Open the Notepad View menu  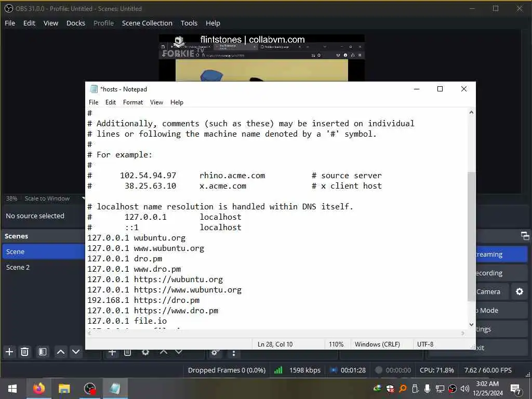pyautogui.click(x=156, y=102)
